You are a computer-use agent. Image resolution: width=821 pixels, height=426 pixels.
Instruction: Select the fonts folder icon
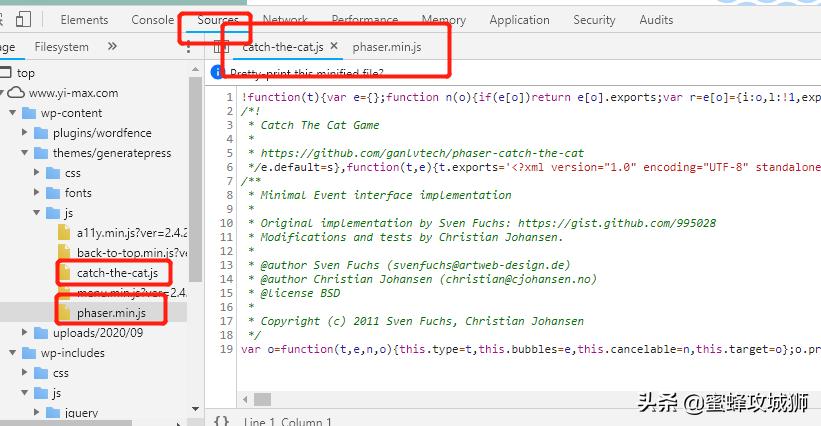53,193
